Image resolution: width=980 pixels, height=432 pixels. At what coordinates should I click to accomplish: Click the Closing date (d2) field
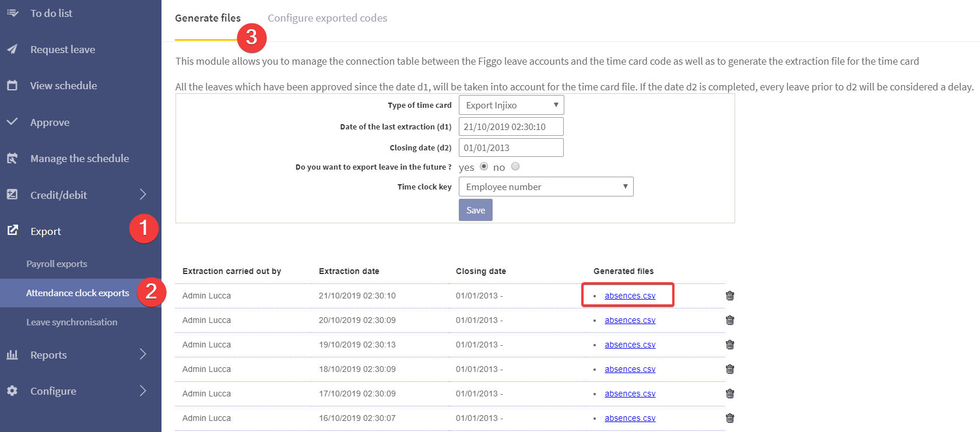coord(511,147)
